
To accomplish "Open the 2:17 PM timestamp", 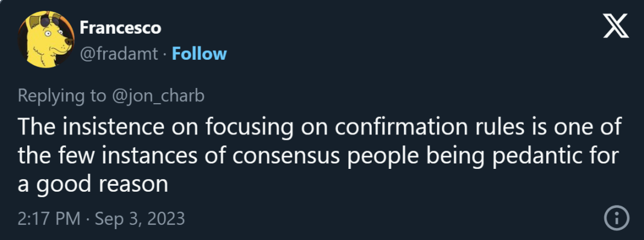I will tap(49, 219).
